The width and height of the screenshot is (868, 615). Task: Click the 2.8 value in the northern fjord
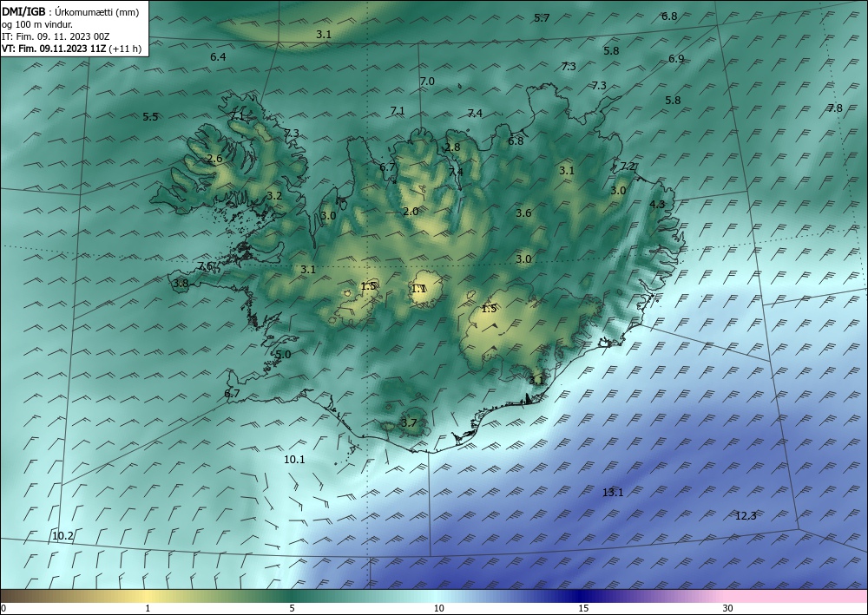point(452,147)
